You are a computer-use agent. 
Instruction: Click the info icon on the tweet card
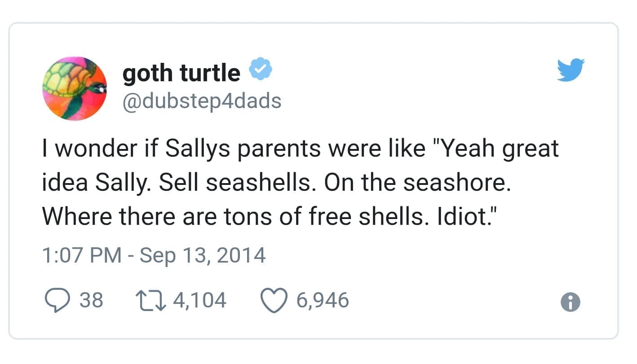[x=571, y=302]
